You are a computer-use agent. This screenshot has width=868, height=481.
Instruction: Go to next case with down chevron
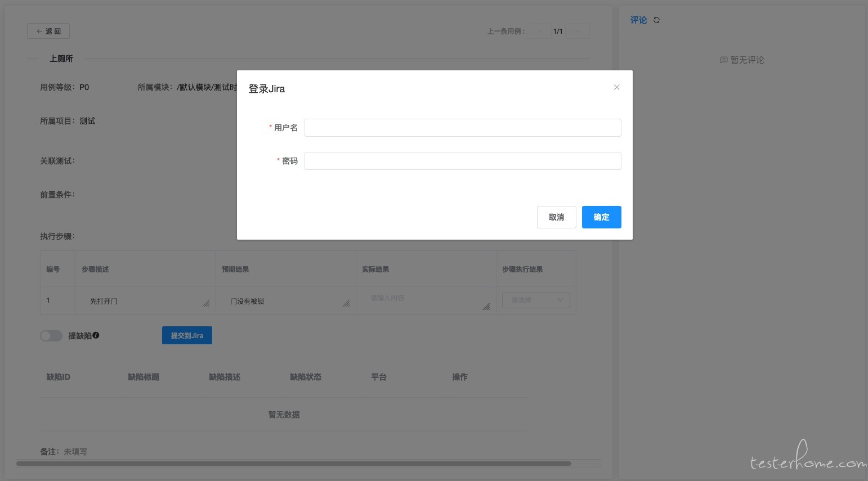click(x=577, y=31)
